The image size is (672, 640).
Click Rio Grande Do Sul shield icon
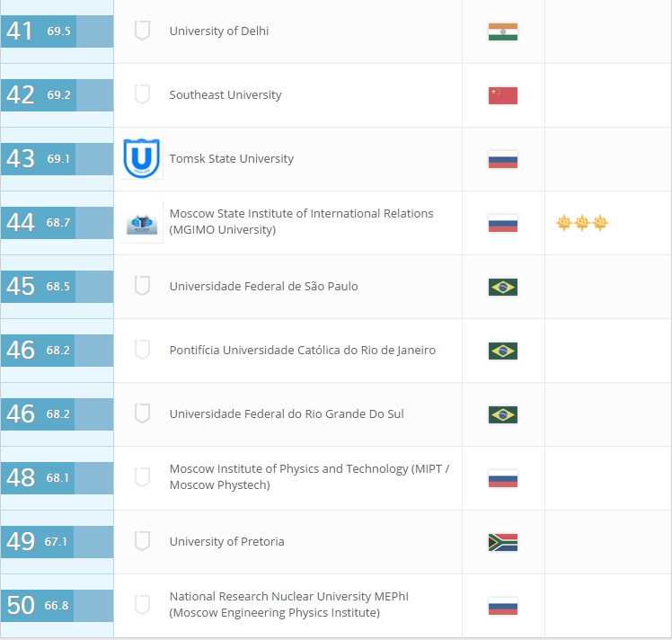coord(142,413)
